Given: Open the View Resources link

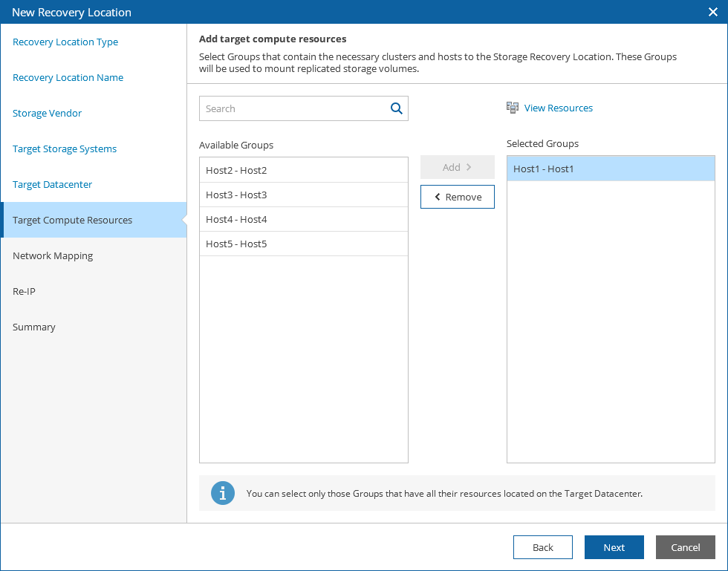Looking at the screenshot, I should (558, 108).
